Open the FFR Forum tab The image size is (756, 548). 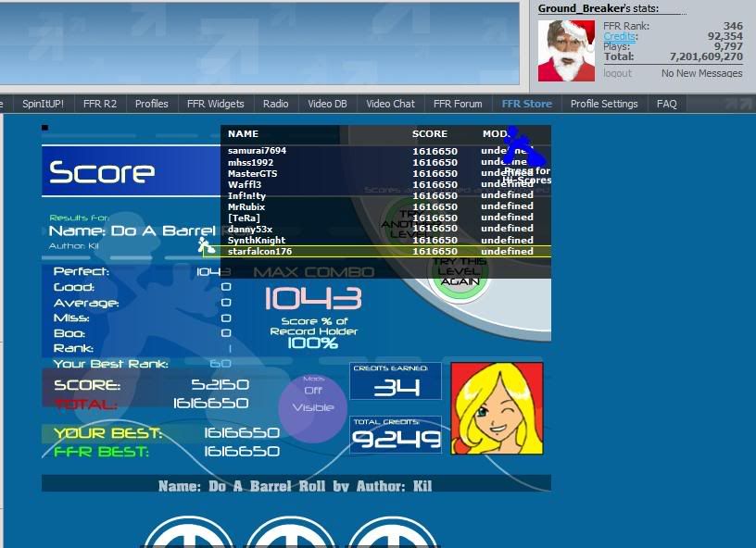click(458, 104)
